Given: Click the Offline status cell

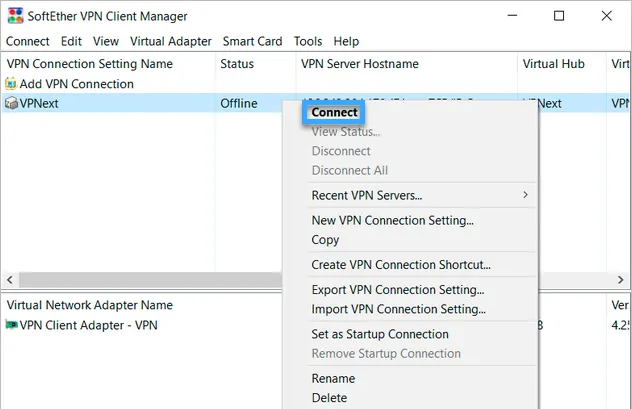Looking at the screenshot, I should 239,103.
